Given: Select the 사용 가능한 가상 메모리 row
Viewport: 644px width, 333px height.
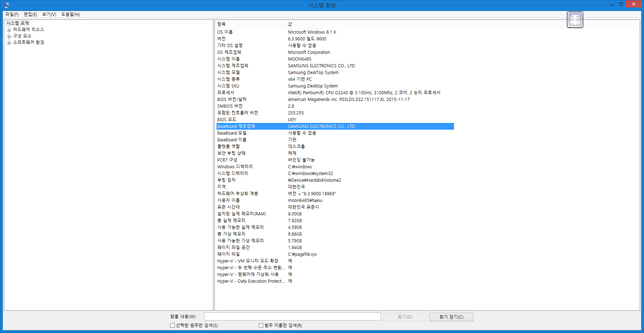Looking at the screenshot, I should [335, 241].
